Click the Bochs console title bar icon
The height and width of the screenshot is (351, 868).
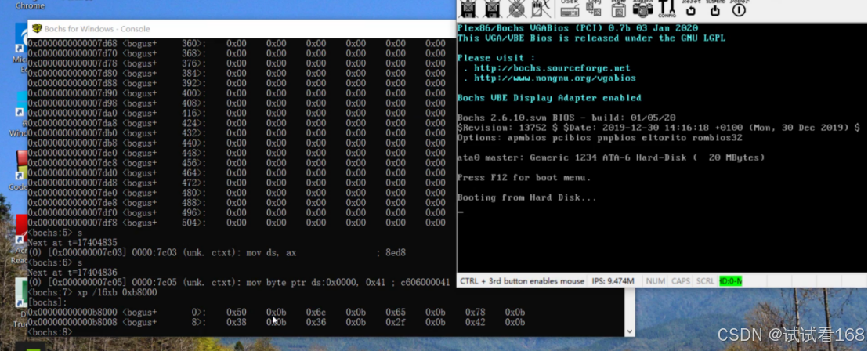(x=37, y=29)
